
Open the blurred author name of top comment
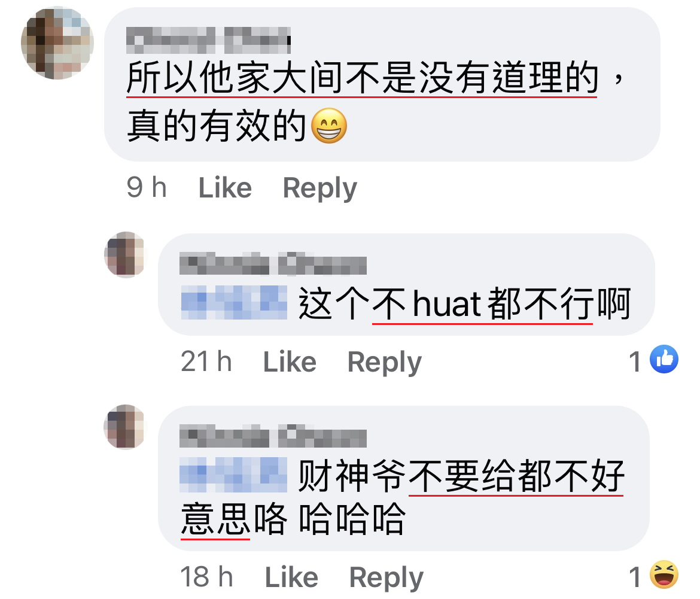(208, 39)
